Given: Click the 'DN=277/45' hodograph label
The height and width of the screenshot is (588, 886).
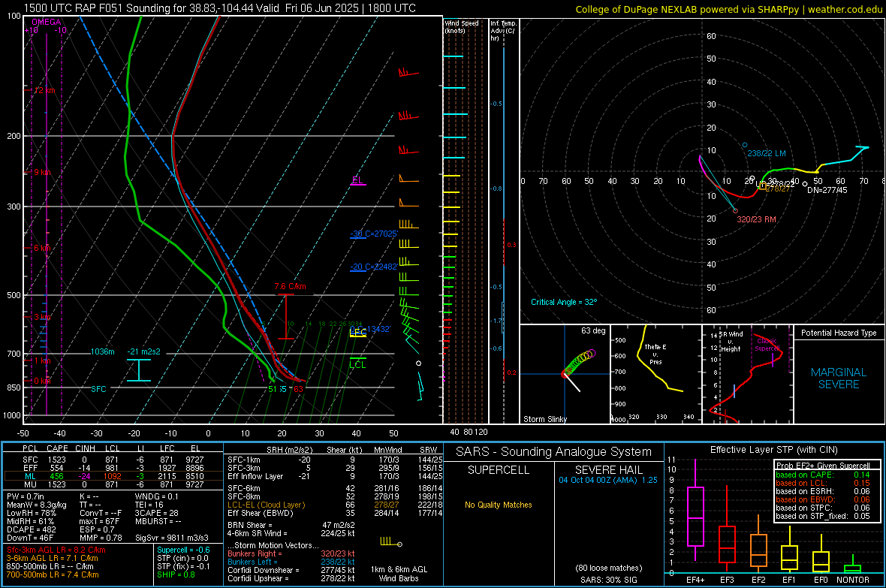Looking at the screenshot, I should [x=827, y=190].
